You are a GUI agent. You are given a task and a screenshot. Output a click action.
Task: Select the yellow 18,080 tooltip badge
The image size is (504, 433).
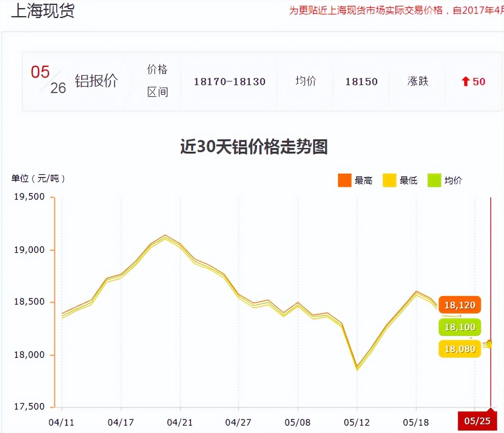coord(460,349)
